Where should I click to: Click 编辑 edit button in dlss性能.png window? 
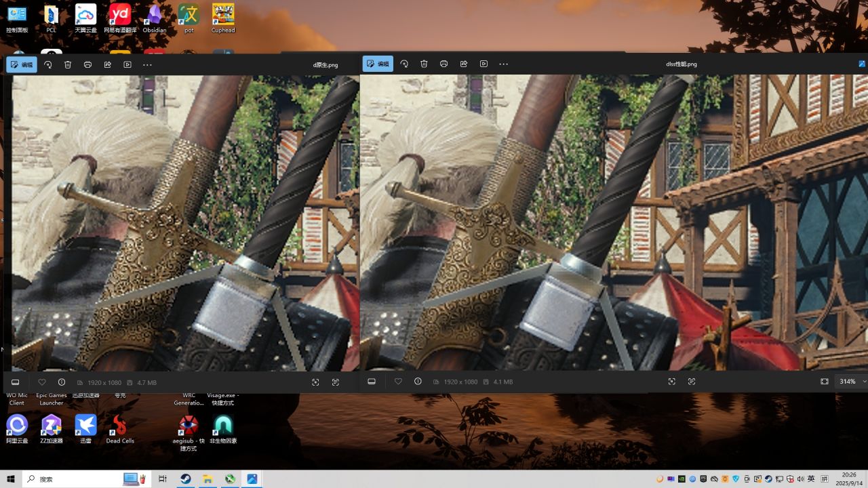(378, 64)
